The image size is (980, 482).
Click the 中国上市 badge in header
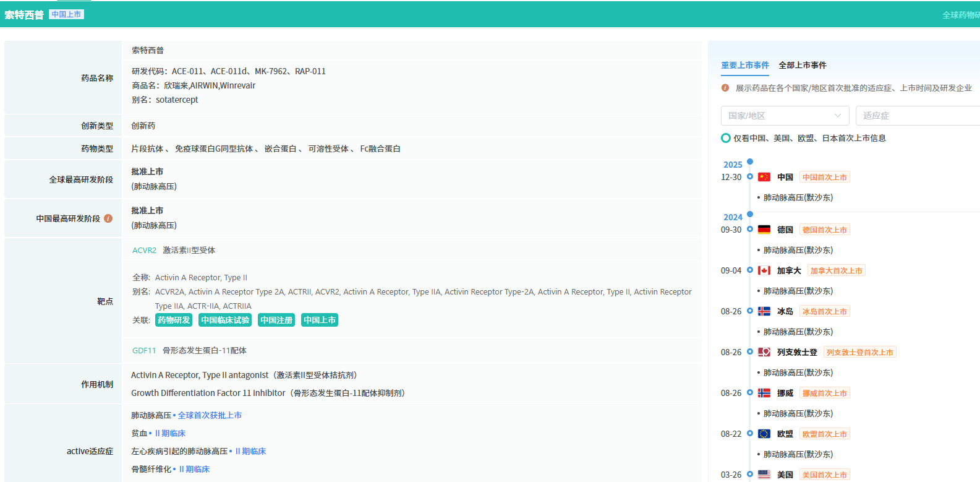66,14
